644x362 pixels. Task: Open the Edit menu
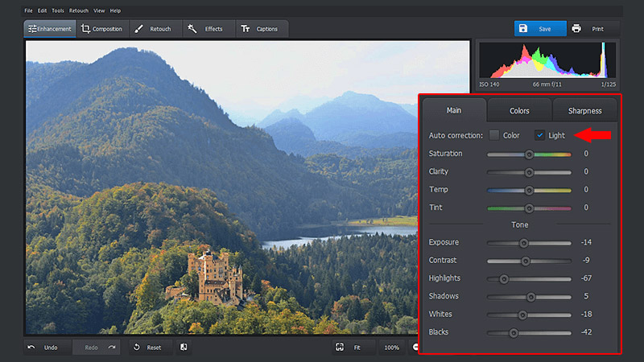point(43,10)
